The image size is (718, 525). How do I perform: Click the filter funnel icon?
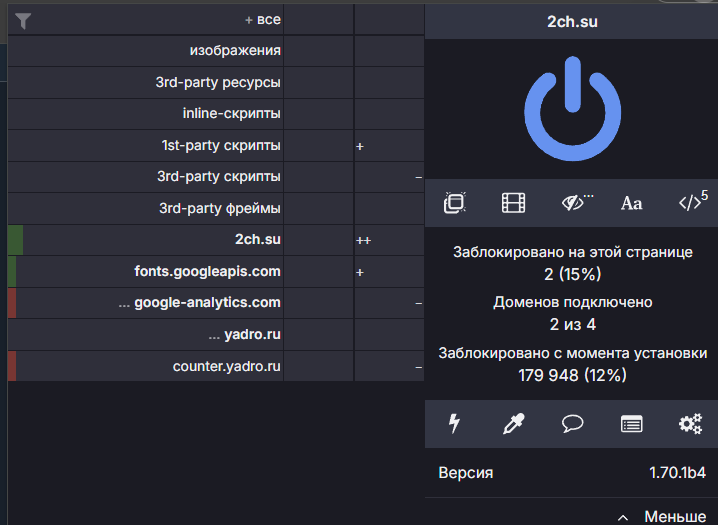click(x=23, y=21)
